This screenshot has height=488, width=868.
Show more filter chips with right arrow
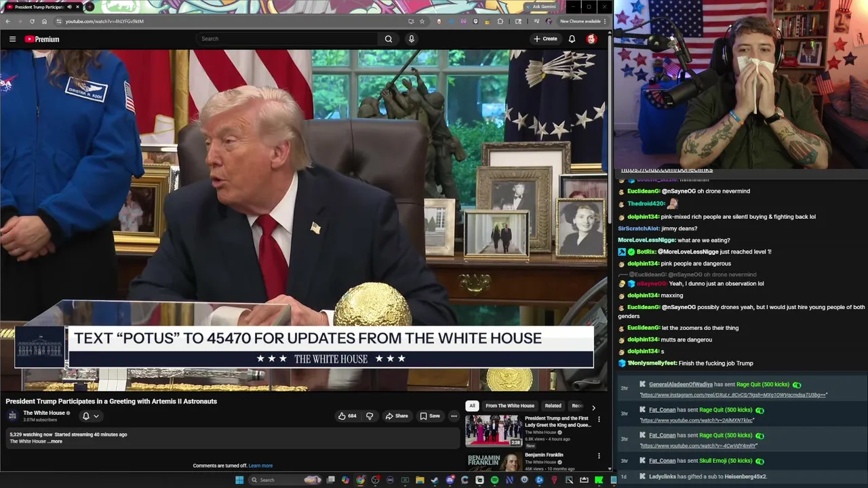click(x=593, y=407)
